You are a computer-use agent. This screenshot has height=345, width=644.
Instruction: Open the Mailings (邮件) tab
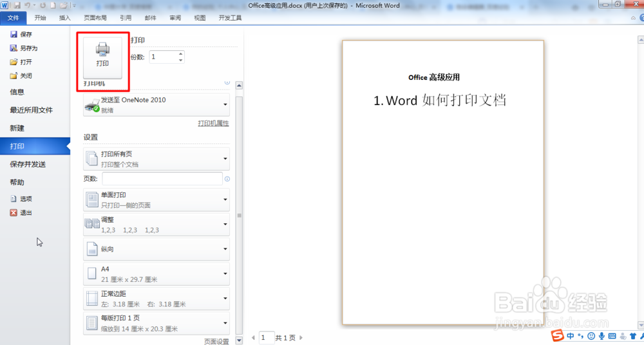click(150, 17)
